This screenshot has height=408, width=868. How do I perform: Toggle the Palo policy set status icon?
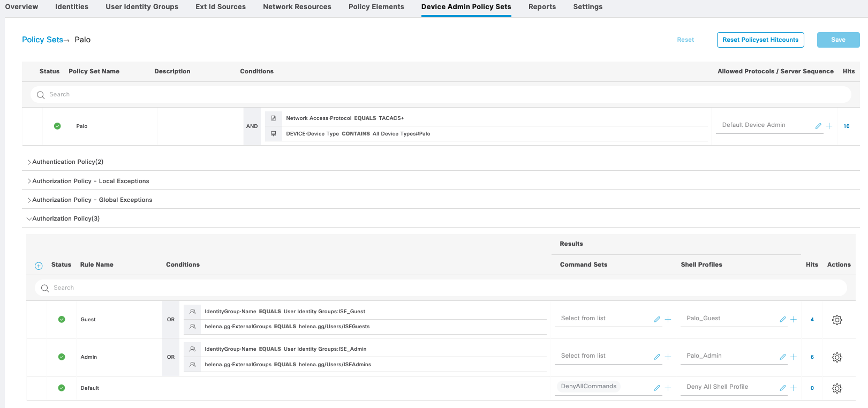[57, 126]
